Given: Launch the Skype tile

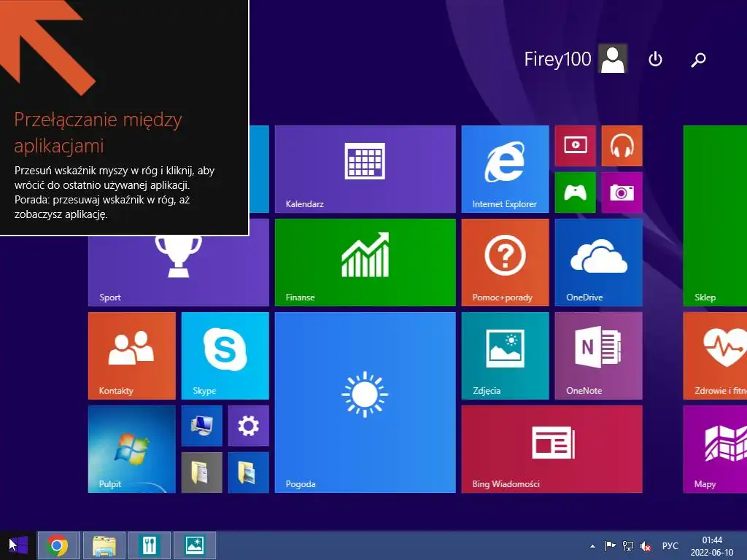Looking at the screenshot, I should tap(225, 356).
